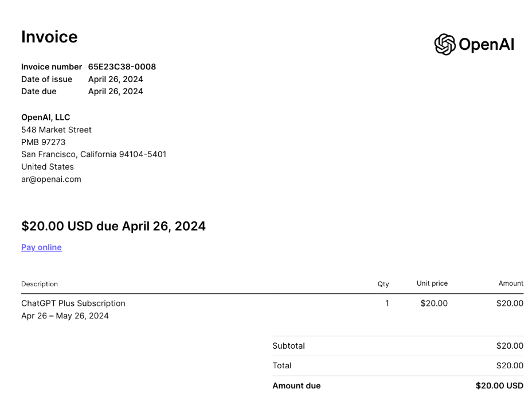The width and height of the screenshot is (532, 405).
Task: Click the ar@openai.com email address
Action: [x=51, y=179]
